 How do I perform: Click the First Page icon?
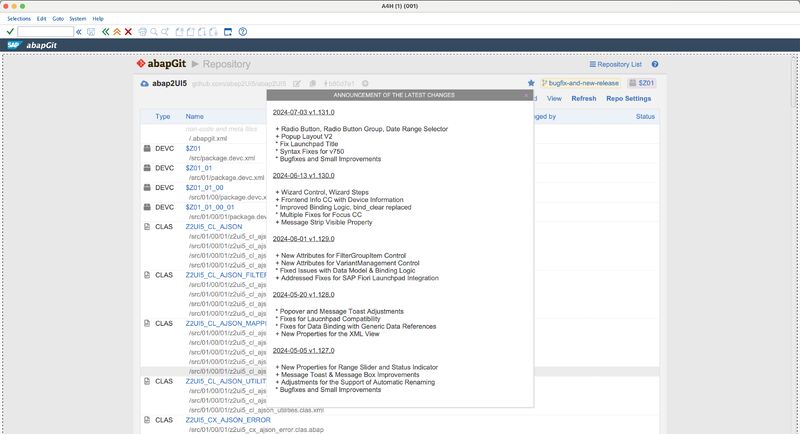point(179,32)
